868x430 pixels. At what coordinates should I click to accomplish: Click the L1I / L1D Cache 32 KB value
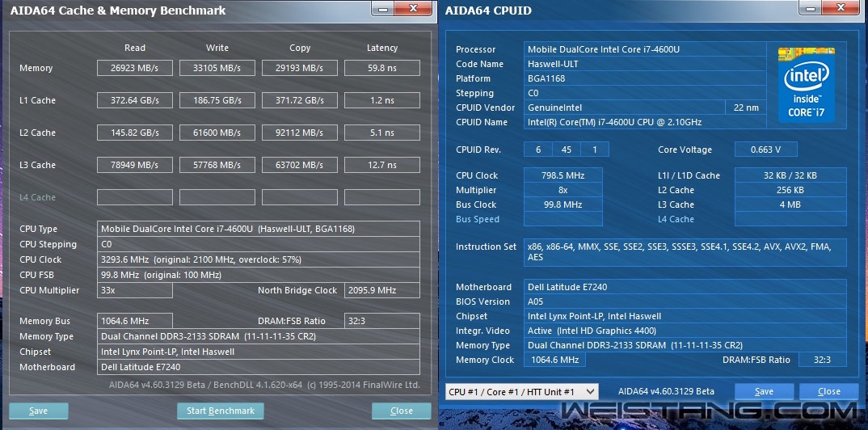point(790,175)
